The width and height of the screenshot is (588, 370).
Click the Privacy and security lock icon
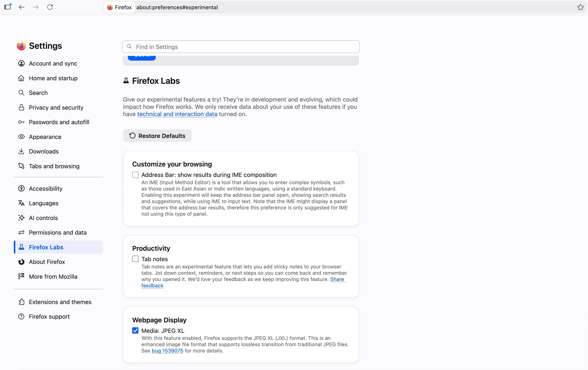point(21,107)
